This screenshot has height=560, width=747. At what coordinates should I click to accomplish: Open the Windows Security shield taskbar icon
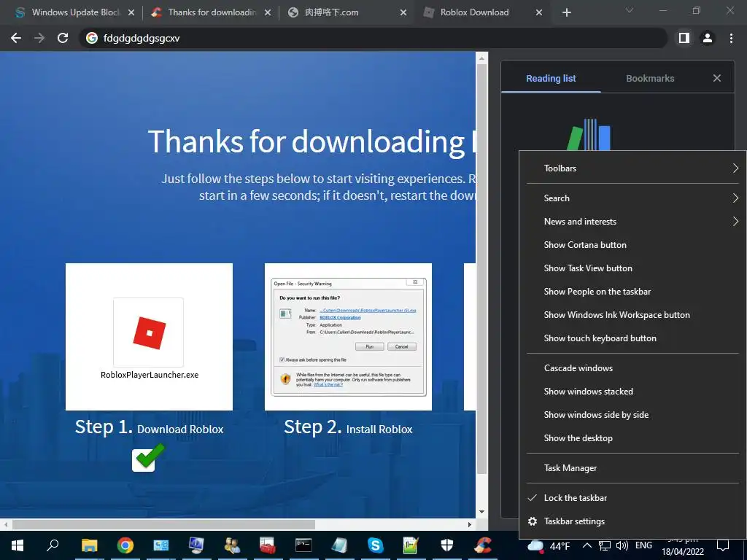(x=446, y=545)
